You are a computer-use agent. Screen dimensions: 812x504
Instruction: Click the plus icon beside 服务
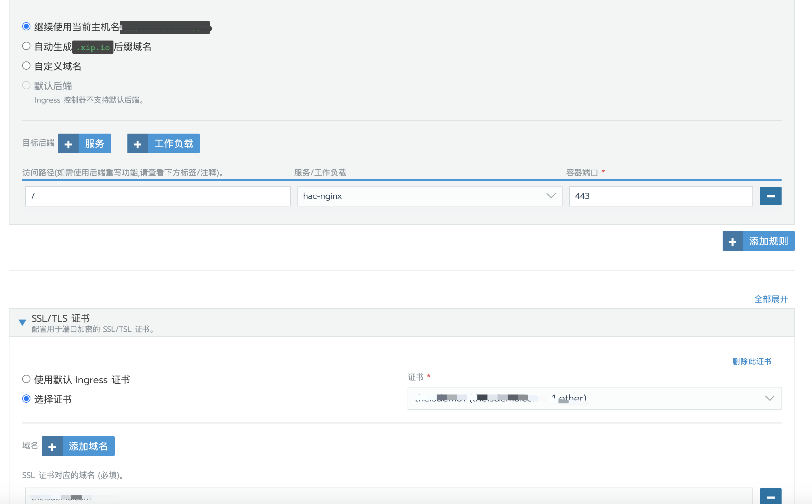[68, 144]
